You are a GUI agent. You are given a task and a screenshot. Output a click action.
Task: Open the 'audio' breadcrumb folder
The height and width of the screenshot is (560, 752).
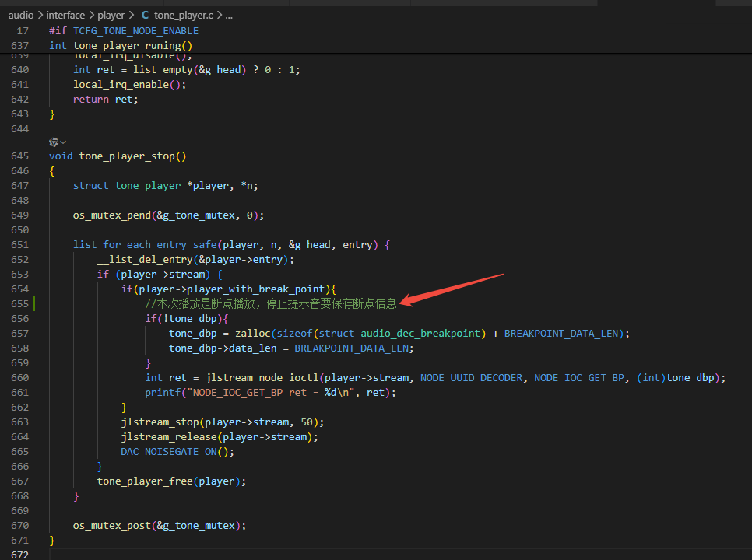(x=21, y=16)
